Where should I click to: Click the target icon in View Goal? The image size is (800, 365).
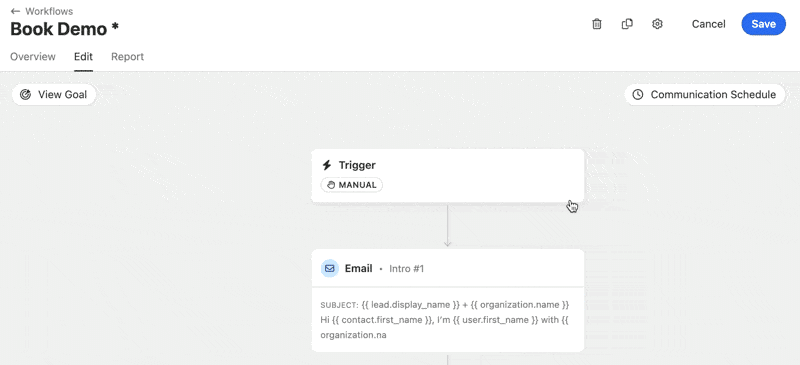point(26,94)
